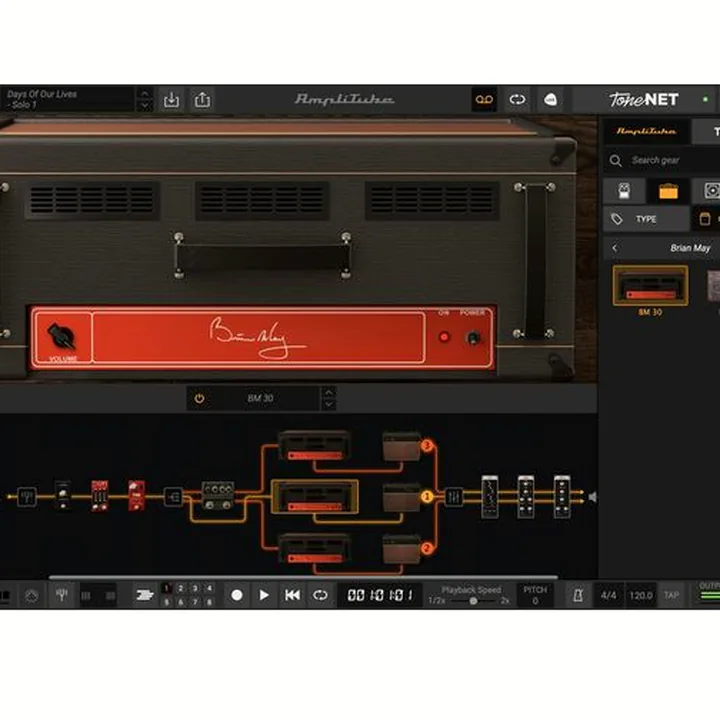720x720 pixels.
Task: Open the ToneNET panel
Action: point(643,100)
